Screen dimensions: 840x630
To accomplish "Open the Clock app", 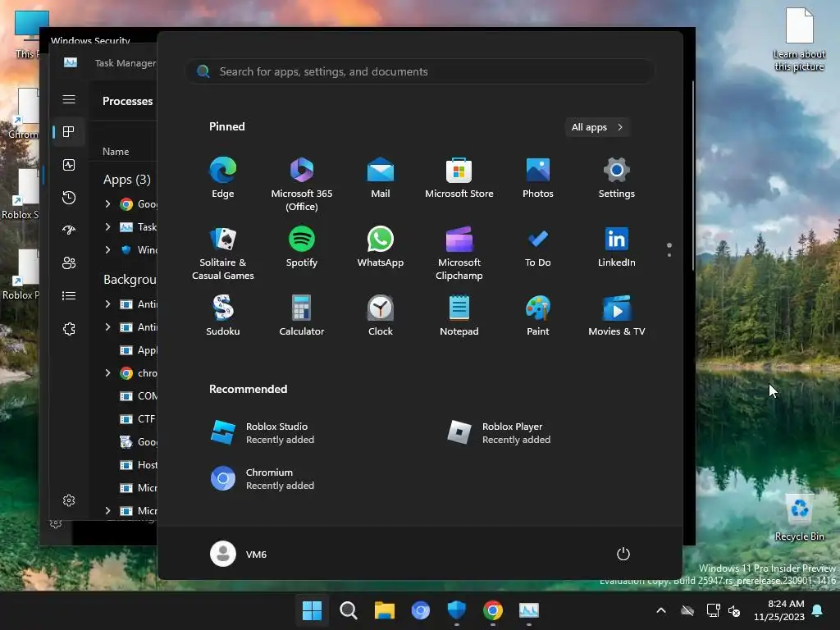I will pyautogui.click(x=381, y=316).
